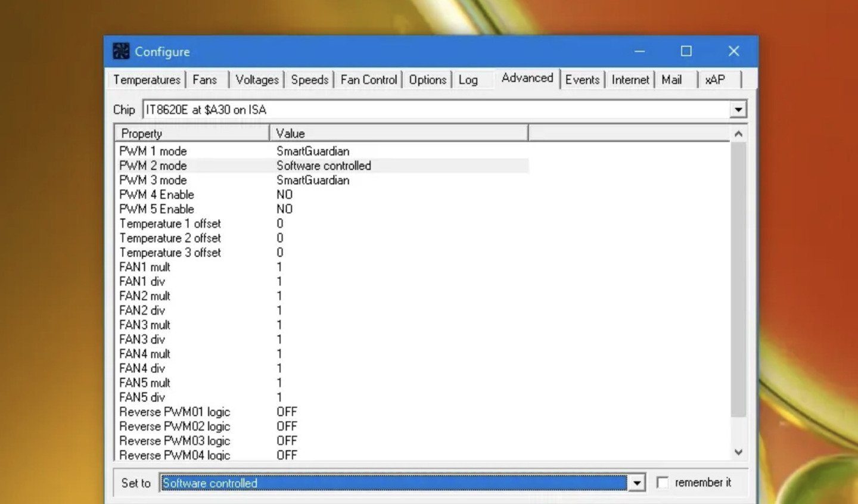
Task: Open the Set to dropdown arrow
Action: [x=637, y=483]
